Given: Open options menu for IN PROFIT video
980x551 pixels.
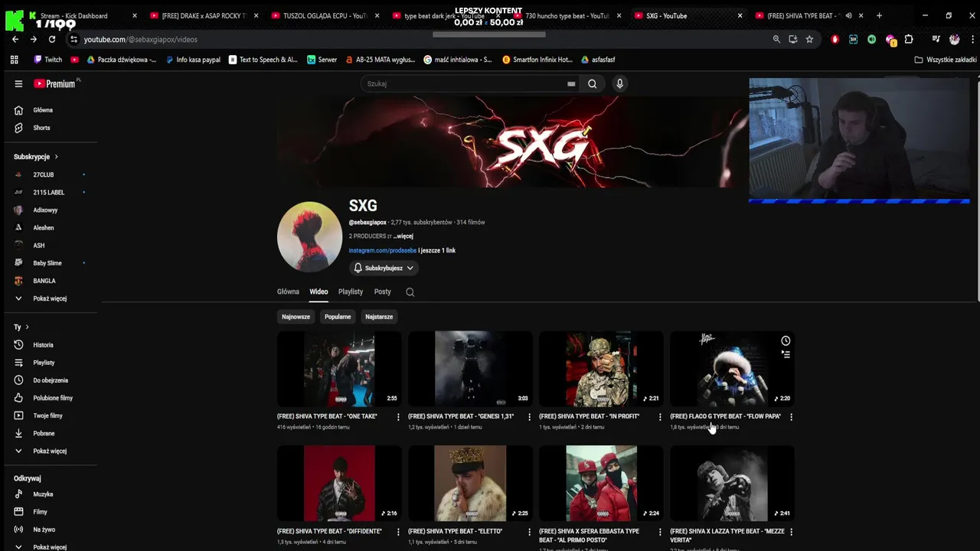Looking at the screenshot, I should [x=659, y=417].
